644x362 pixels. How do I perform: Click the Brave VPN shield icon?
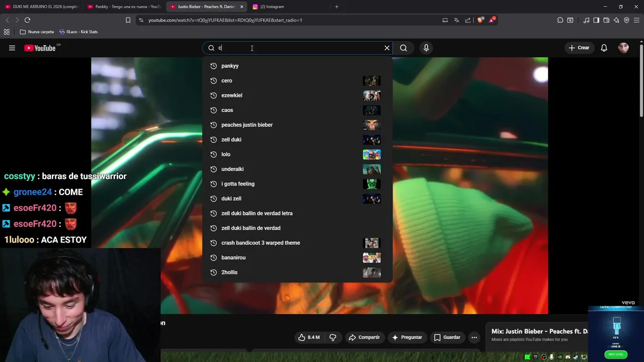626,20
